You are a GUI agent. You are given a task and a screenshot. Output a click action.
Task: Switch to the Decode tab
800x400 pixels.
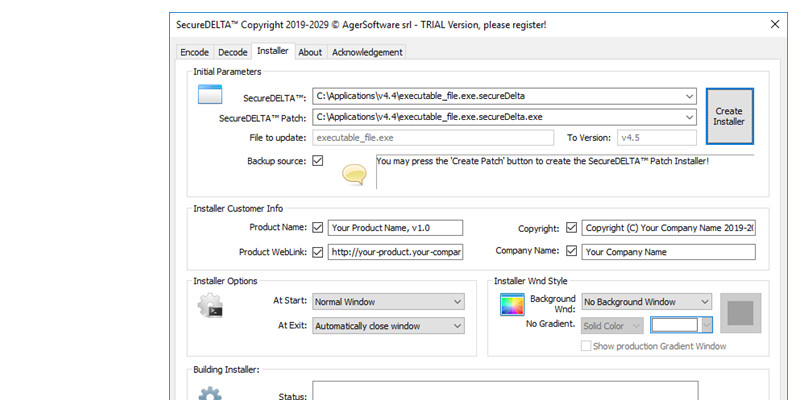tap(233, 52)
